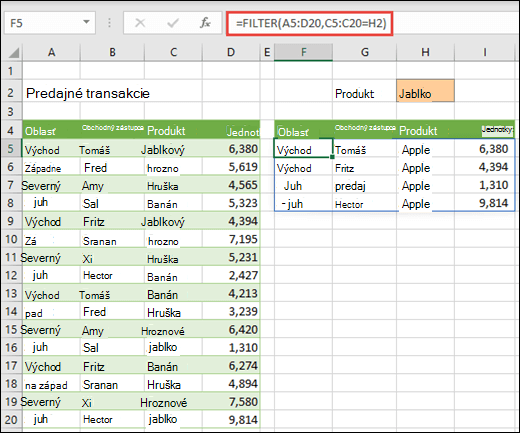Screen dimensions: 520x433
Task: Select row 9 header
Action: tap(11, 221)
